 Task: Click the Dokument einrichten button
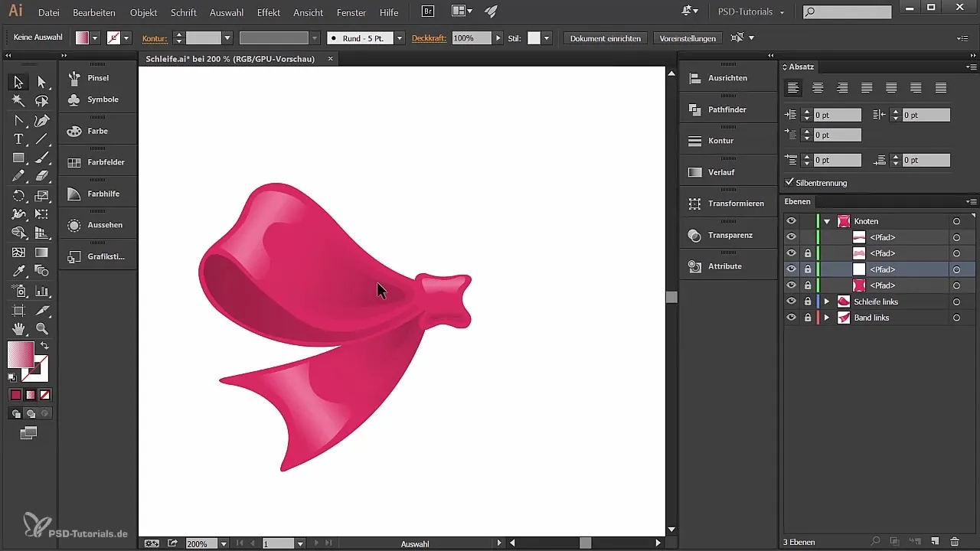[606, 37]
